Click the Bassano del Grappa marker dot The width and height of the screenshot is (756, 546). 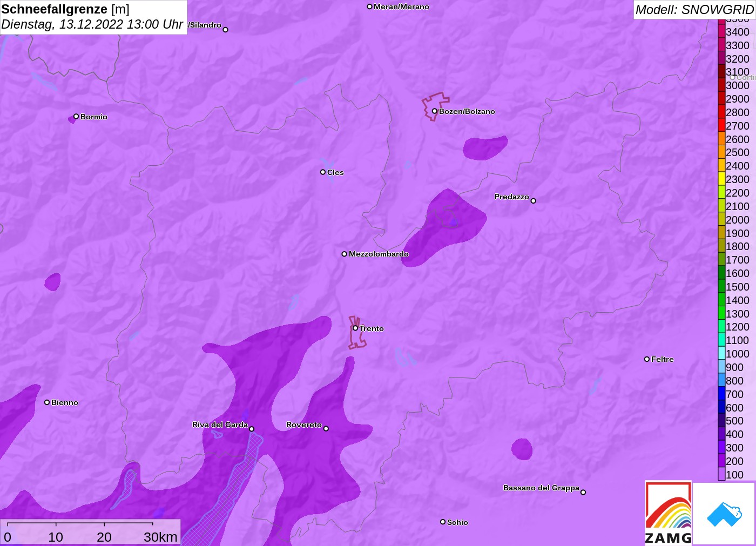coord(583,492)
